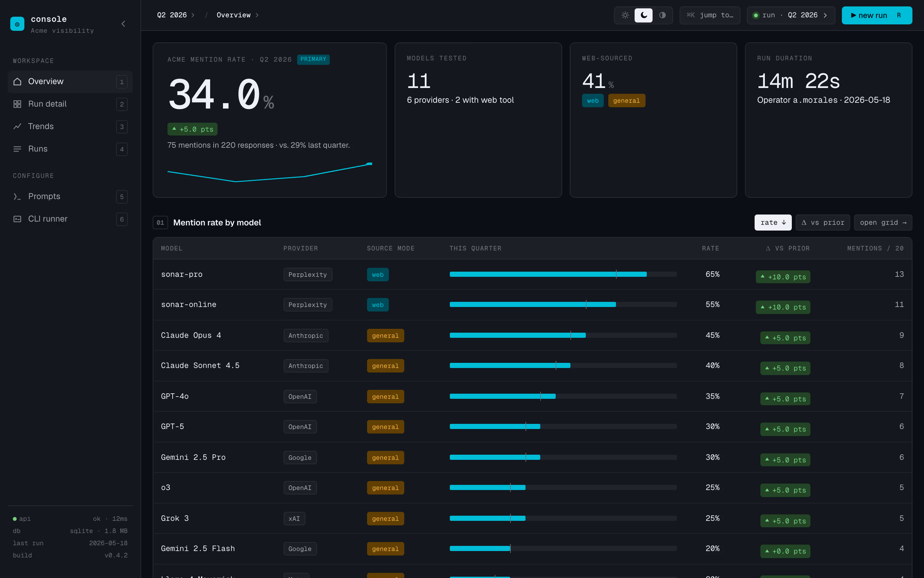Start a new run
This screenshot has width=924, height=578.
[x=877, y=15]
